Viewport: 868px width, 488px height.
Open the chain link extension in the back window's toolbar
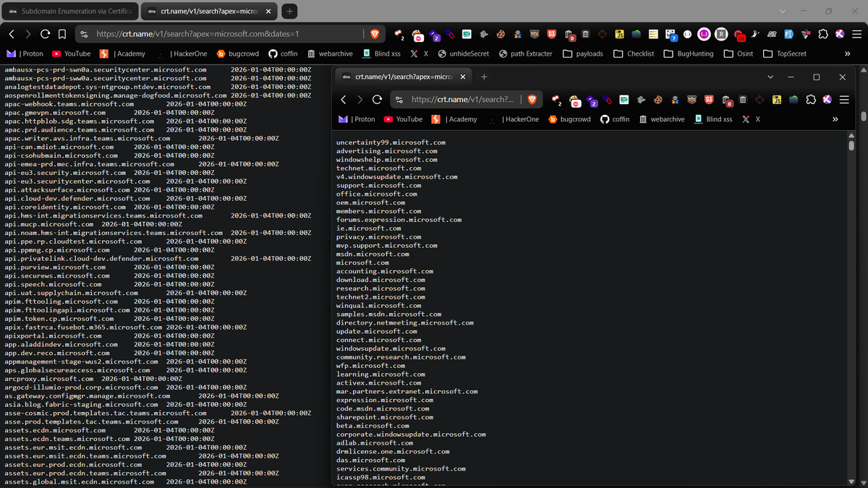point(450,34)
